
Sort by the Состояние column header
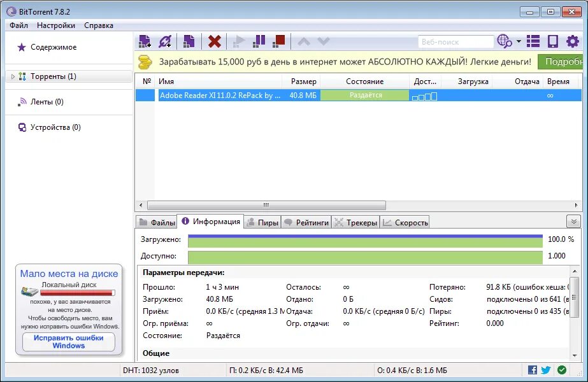coord(364,81)
